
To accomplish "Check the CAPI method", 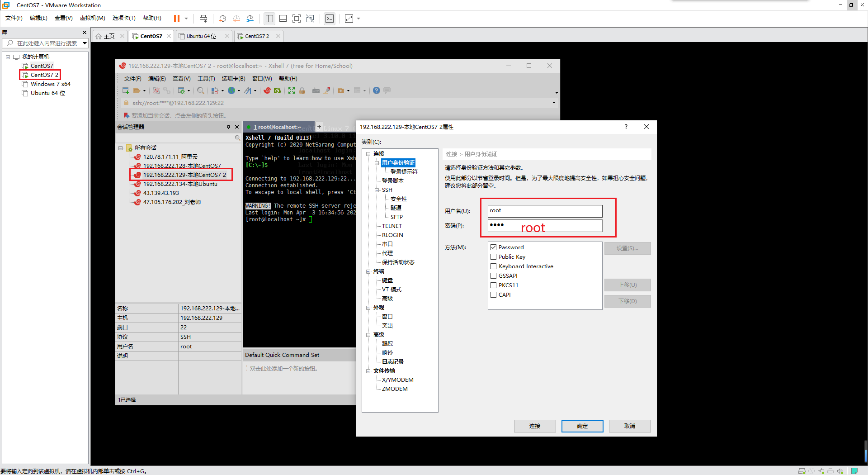I will click(x=494, y=295).
